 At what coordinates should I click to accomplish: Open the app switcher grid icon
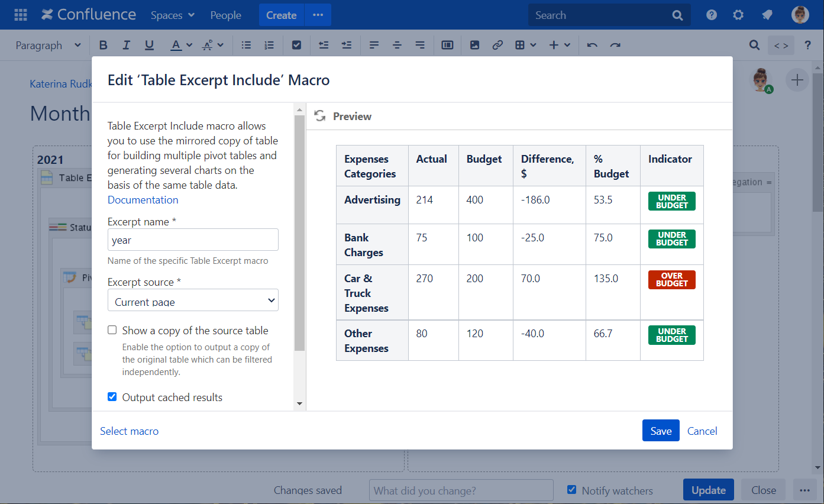coord(20,15)
